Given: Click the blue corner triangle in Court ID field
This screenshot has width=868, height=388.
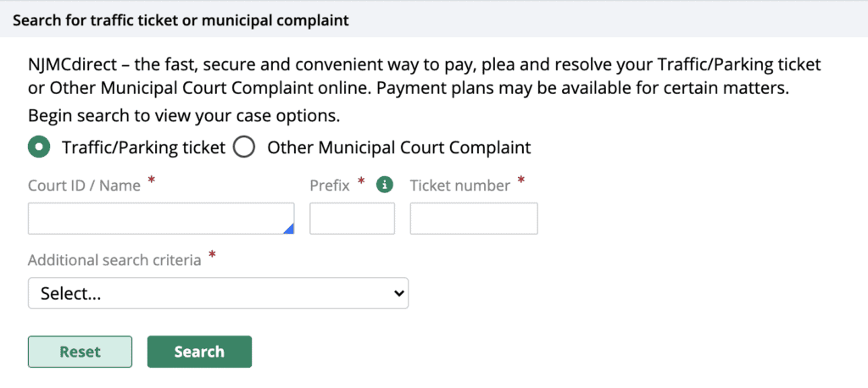Looking at the screenshot, I should [289, 229].
